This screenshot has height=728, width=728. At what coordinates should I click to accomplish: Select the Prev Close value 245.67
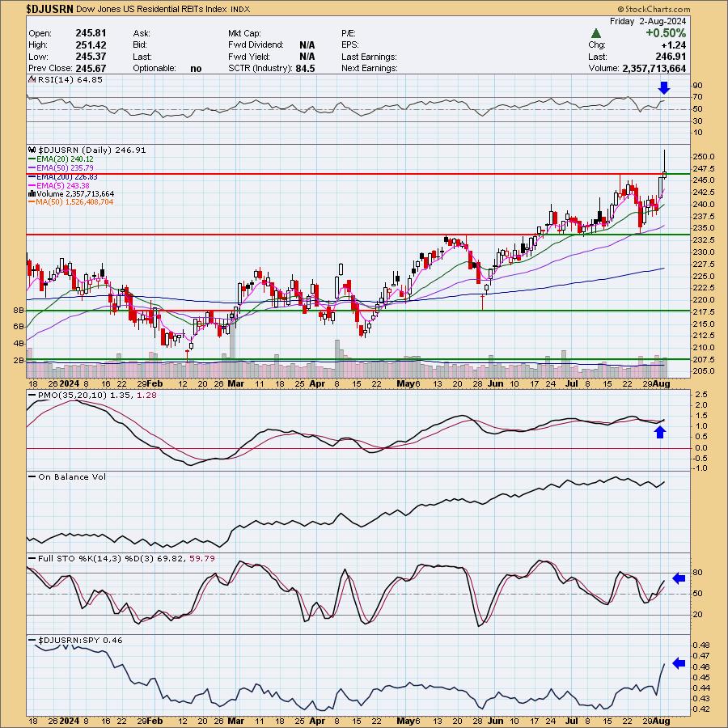[x=91, y=68]
